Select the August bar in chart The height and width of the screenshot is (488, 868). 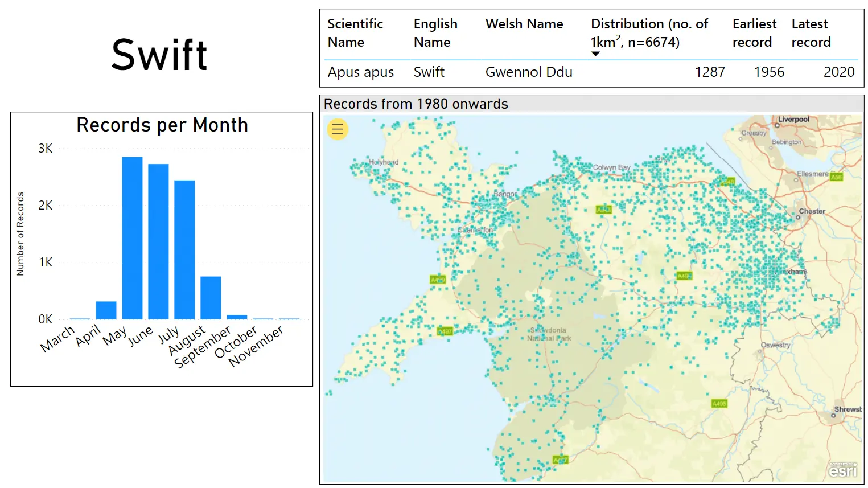click(x=211, y=297)
